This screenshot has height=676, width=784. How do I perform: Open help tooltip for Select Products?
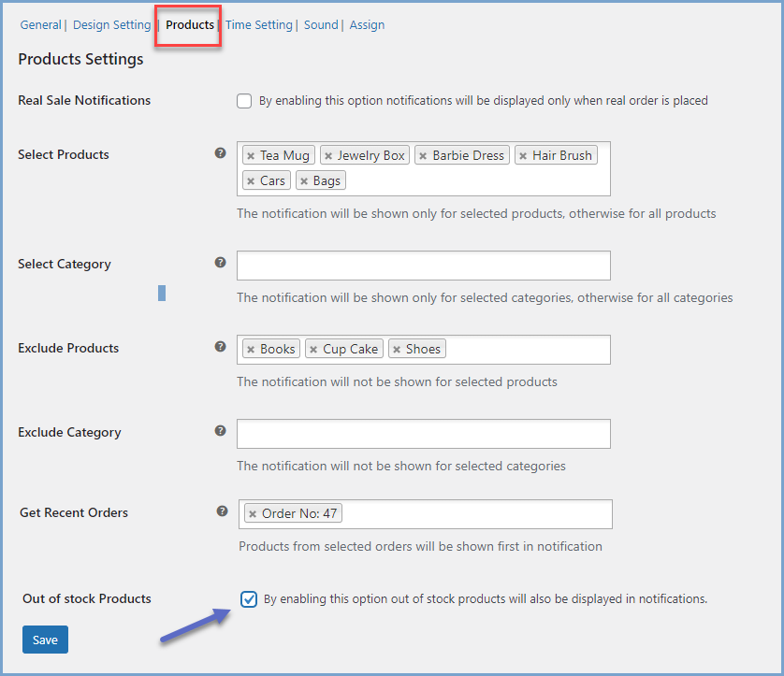pos(220,152)
